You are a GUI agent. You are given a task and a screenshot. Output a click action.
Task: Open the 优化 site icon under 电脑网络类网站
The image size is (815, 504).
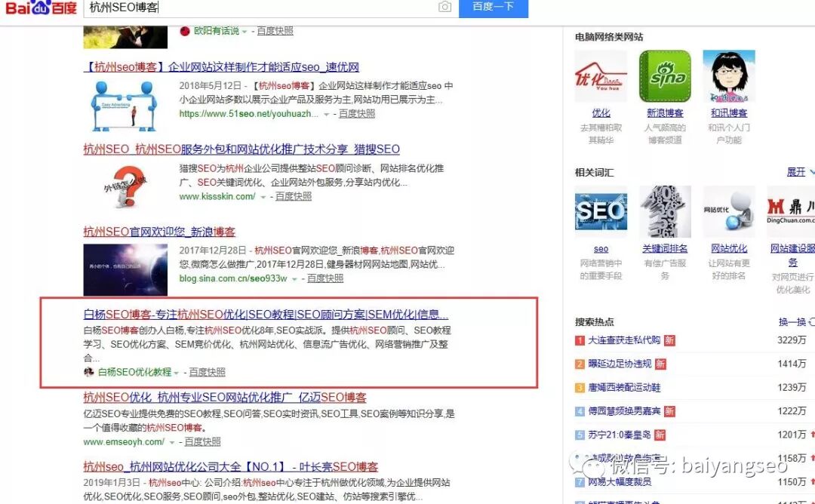(601, 75)
